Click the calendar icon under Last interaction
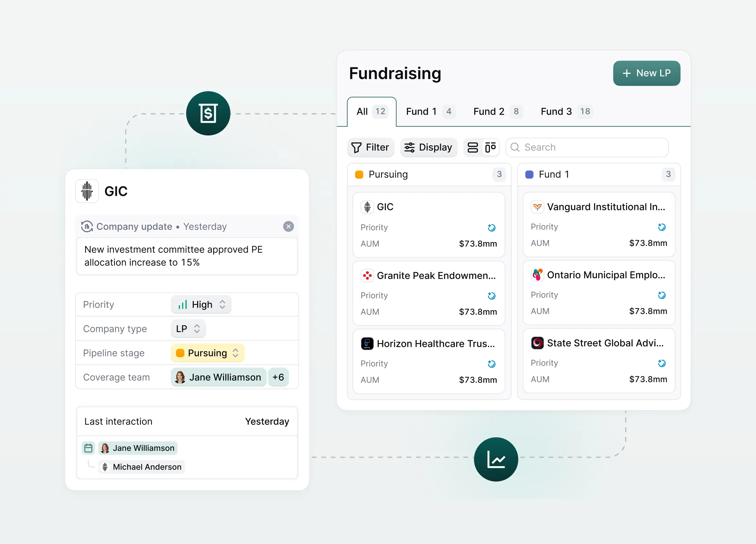 (88, 448)
